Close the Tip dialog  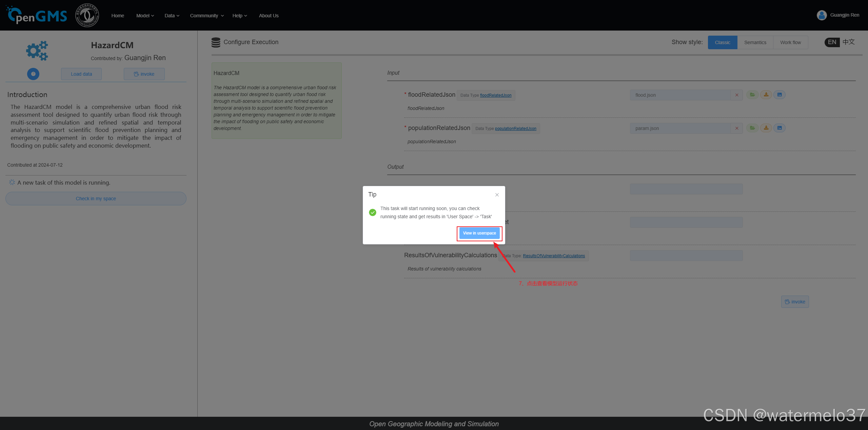497,195
